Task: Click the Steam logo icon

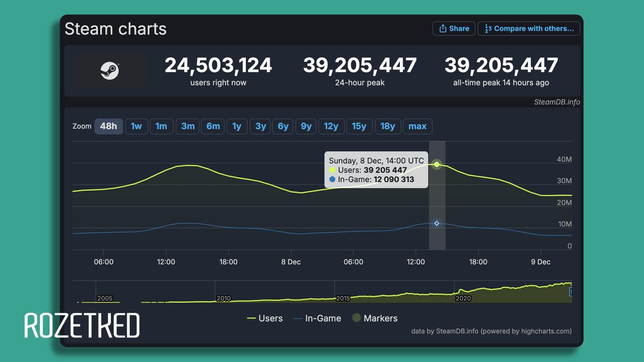Action: coord(110,71)
